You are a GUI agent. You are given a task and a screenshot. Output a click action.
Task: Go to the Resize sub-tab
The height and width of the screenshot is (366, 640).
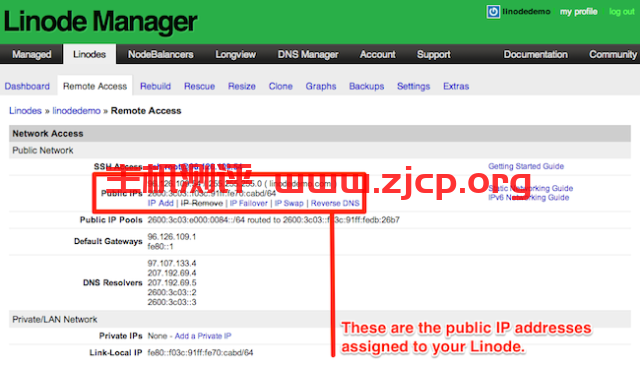(242, 86)
